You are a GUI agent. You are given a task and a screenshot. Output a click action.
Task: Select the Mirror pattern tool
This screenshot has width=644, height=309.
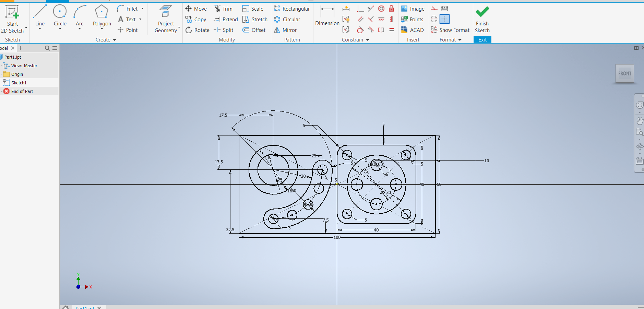(x=285, y=30)
